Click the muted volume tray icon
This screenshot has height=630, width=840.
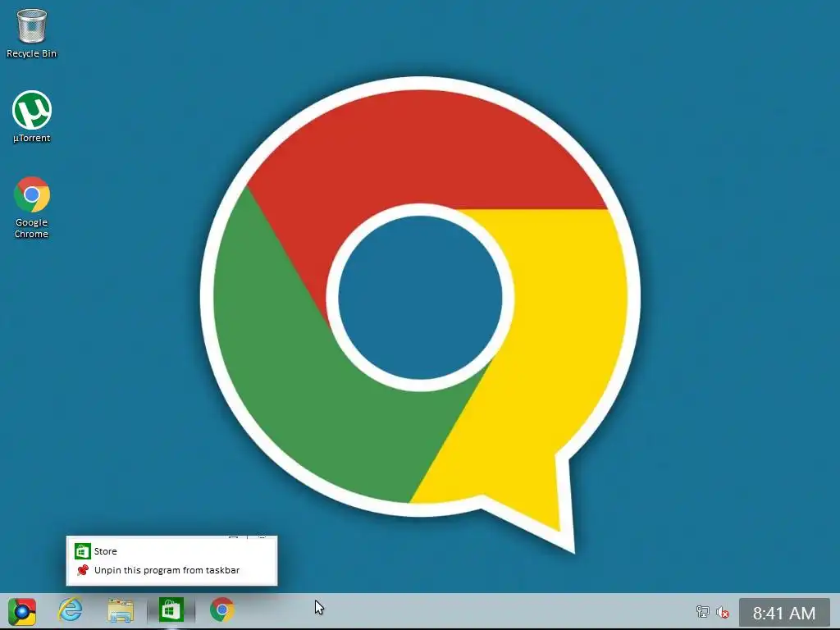point(723,612)
